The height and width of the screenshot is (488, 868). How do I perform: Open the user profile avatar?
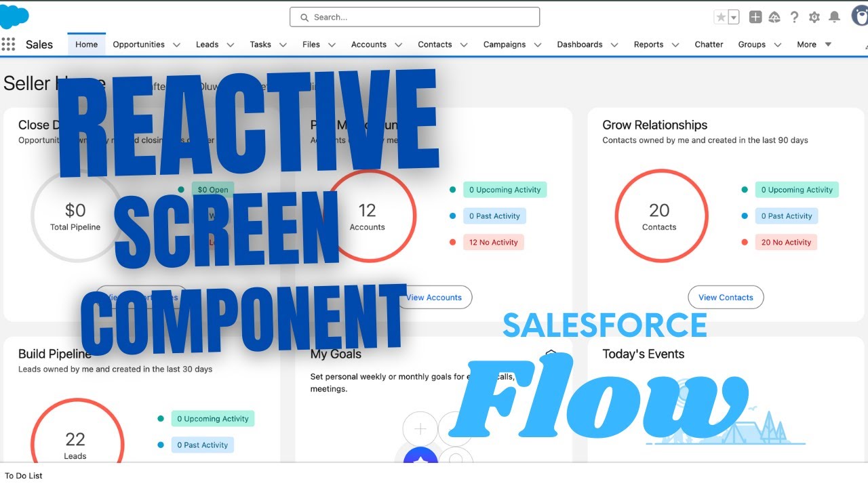(860, 15)
